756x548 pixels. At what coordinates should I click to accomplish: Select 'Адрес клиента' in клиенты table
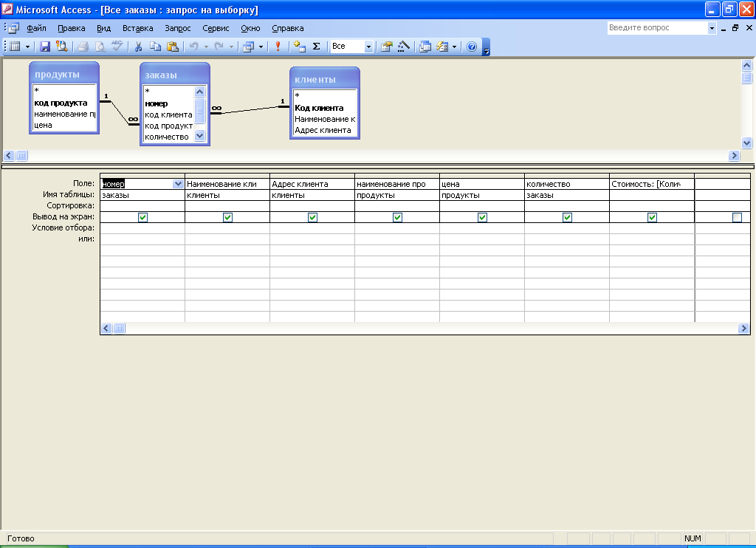point(323,130)
